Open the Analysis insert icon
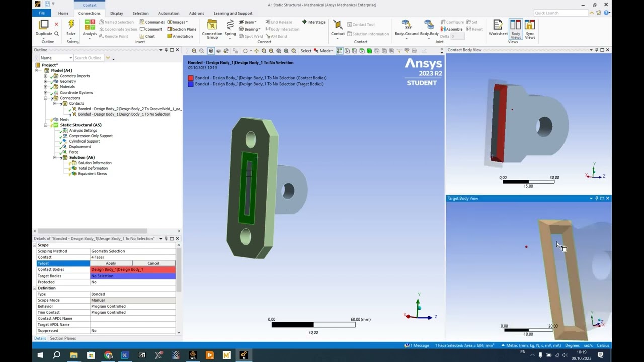Viewport: 644px width, 362px height. tap(90, 25)
